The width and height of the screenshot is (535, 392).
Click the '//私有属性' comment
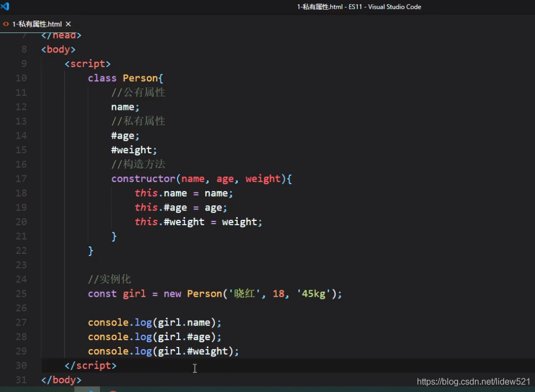[x=138, y=121]
